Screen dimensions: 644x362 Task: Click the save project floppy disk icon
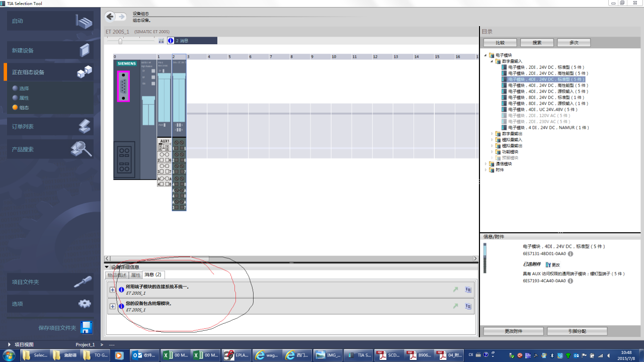pyautogui.click(x=87, y=327)
